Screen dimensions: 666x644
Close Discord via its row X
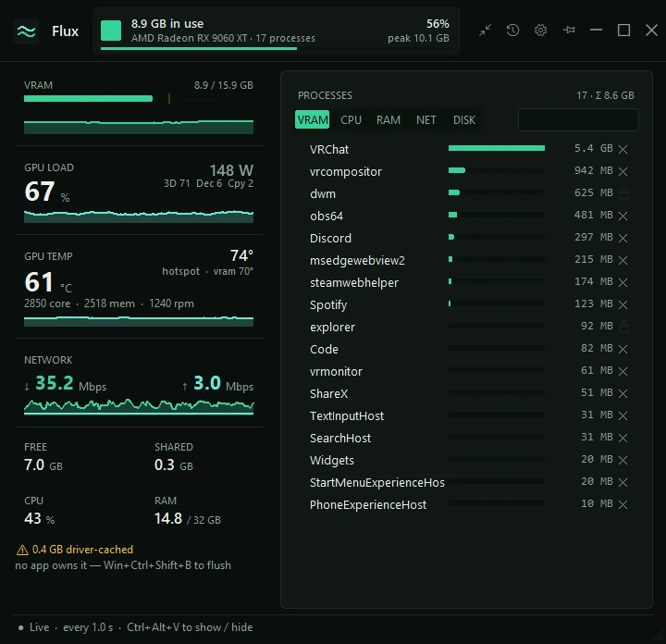click(x=623, y=238)
